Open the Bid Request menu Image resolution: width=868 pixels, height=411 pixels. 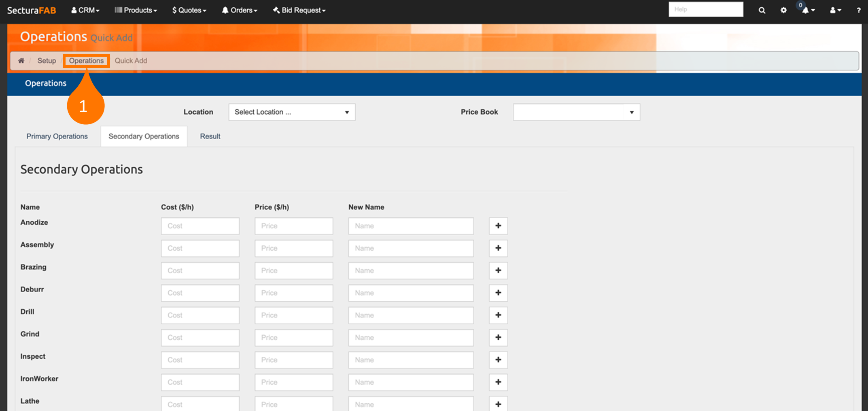299,10
